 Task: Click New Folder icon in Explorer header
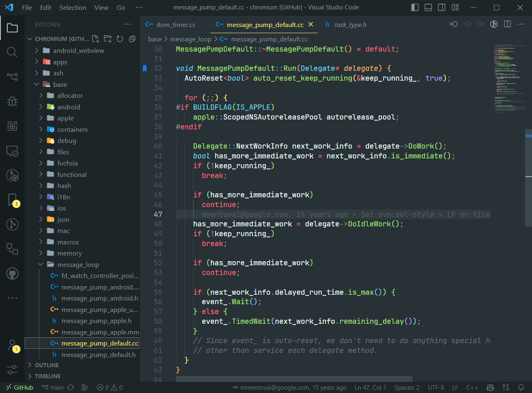[108, 39]
